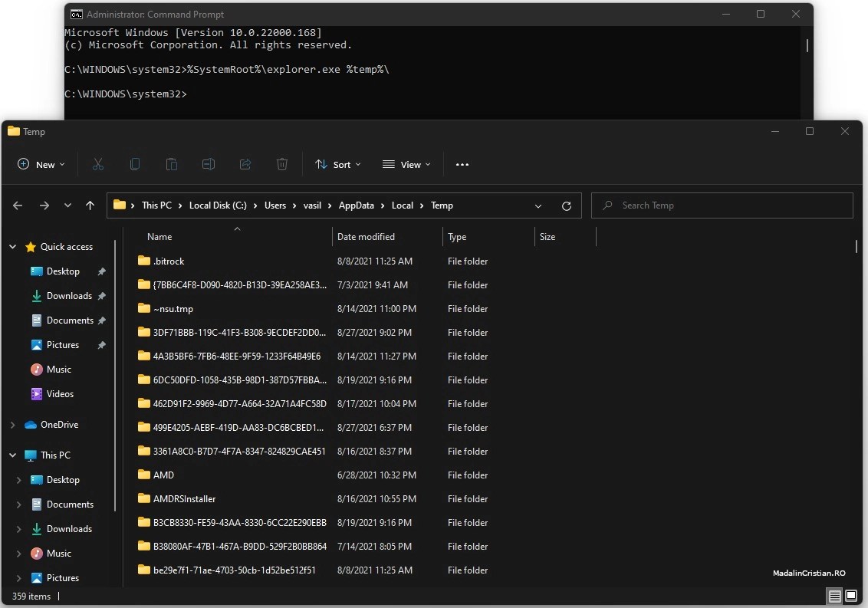
Task: Click the Delete trash icon in the toolbar
Action: click(x=282, y=164)
